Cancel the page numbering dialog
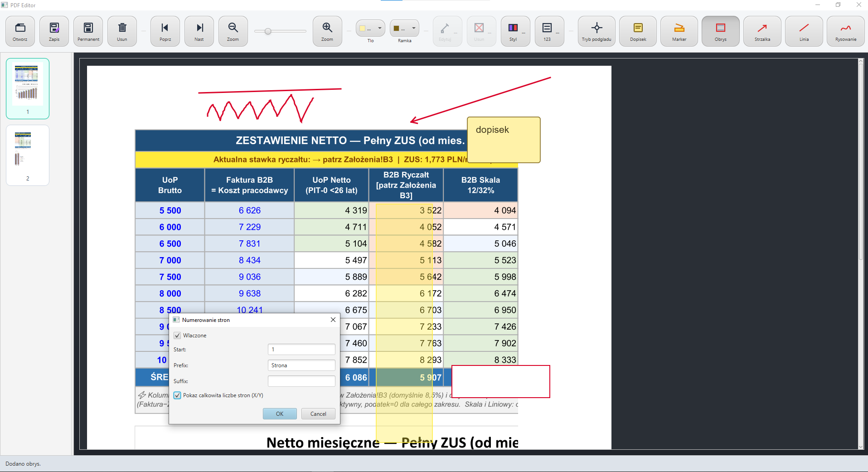Viewport: 868px width, 472px height. point(318,414)
